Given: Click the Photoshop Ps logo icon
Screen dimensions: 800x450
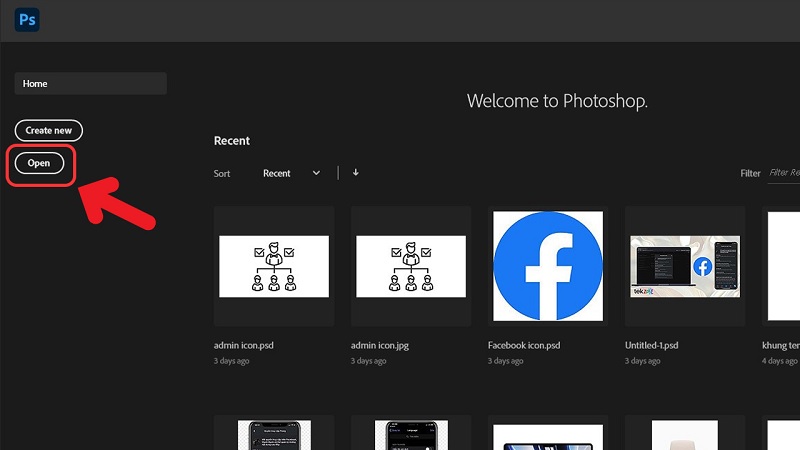Looking at the screenshot, I should tap(27, 20).
